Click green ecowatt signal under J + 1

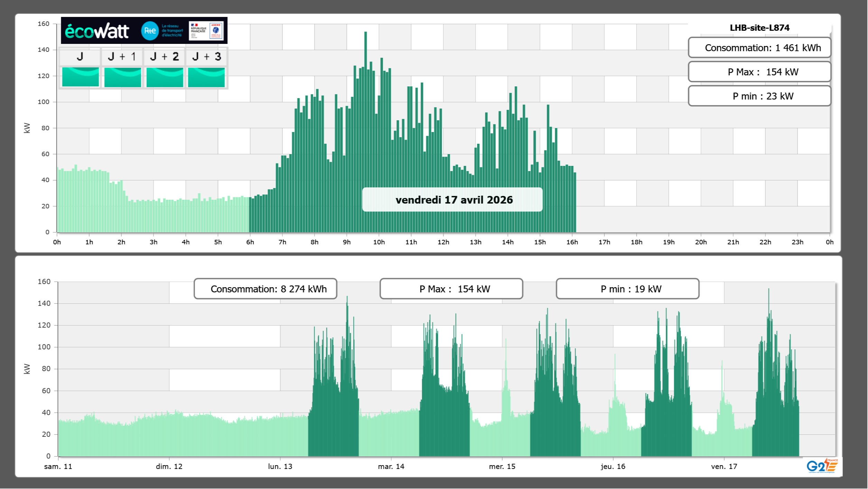coord(122,77)
